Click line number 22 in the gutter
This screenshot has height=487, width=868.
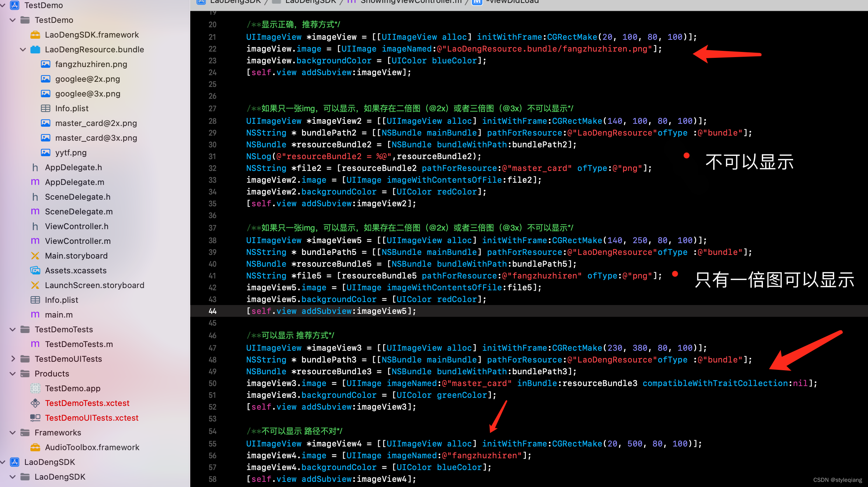pos(212,49)
